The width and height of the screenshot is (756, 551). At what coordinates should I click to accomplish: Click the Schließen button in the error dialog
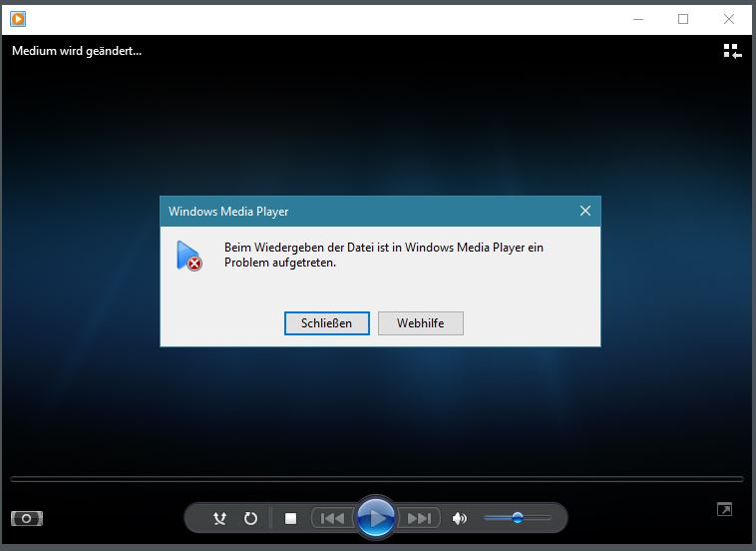[x=327, y=323]
